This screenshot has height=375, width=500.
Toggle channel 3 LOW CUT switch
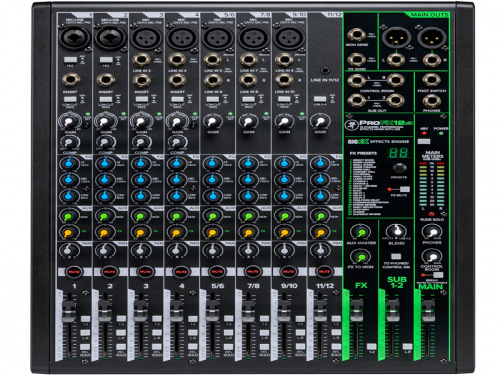tap(142, 99)
